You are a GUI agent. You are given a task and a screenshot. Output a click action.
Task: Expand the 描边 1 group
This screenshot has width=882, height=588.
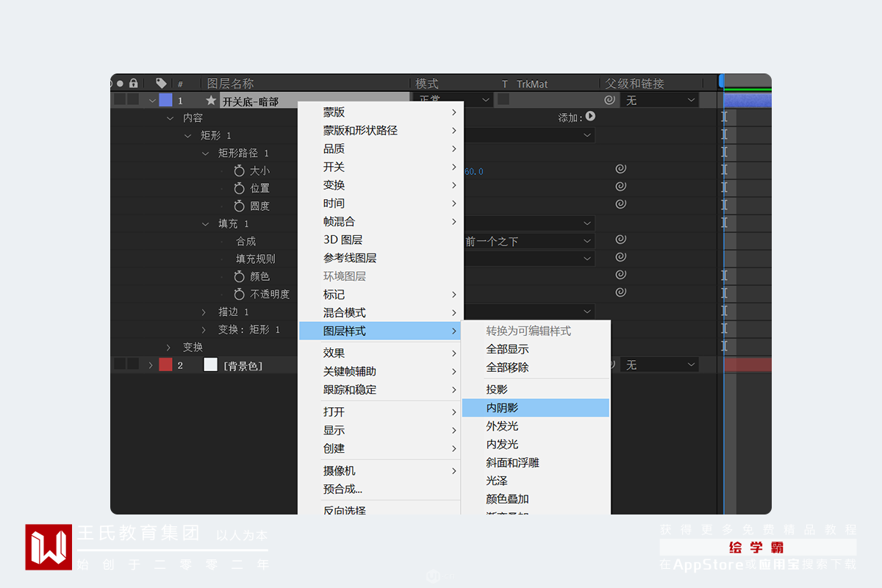[x=205, y=312]
